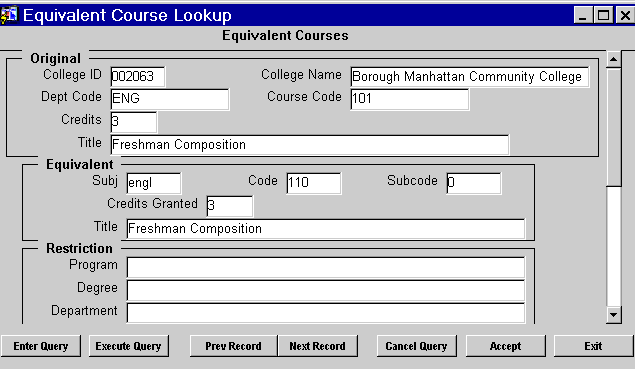This screenshot has width=635, height=369.
Task: Click the Equivalent Subj field
Action: pyautogui.click(x=154, y=183)
